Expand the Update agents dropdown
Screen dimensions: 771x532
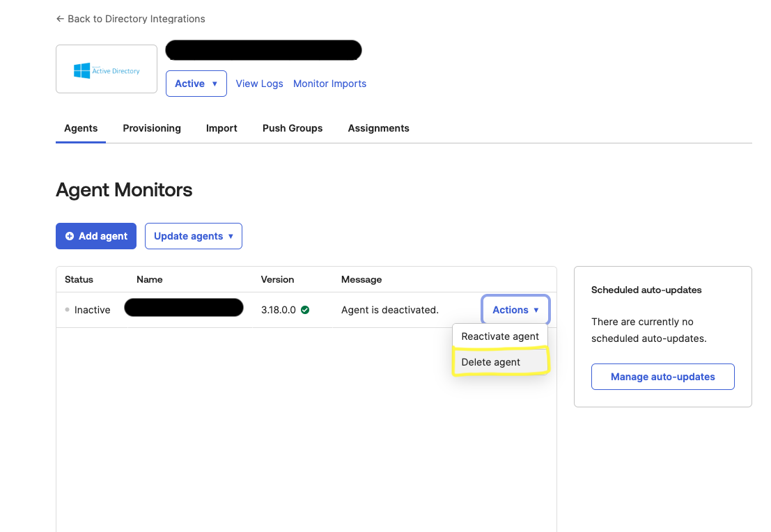click(x=193, y=236)
